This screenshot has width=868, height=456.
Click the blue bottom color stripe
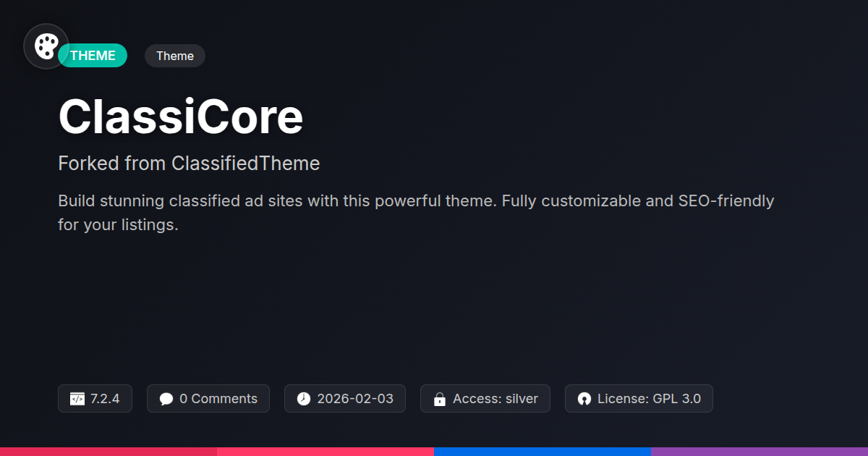click(x=542, y=451)
